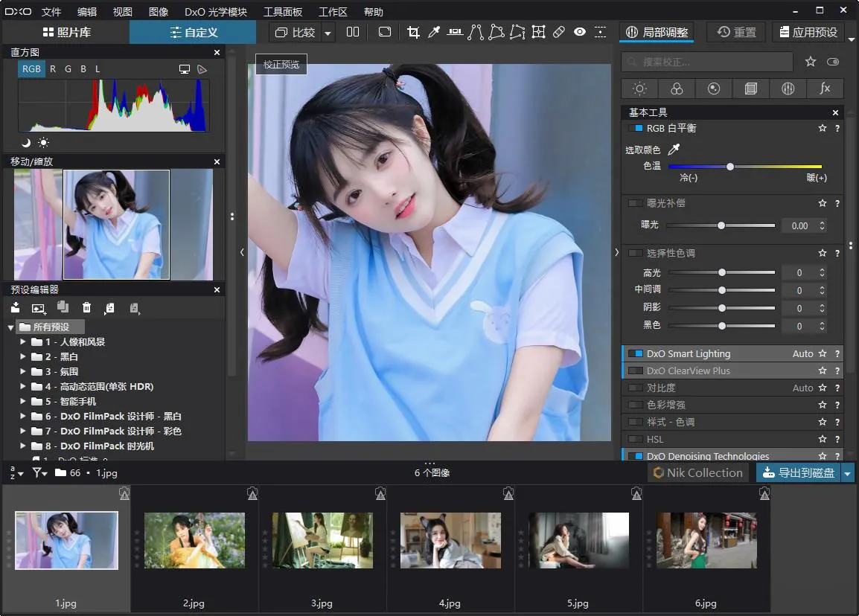Select the Crop tool in toolbar
Screen dimensions: 859x616
coord(413,32)
